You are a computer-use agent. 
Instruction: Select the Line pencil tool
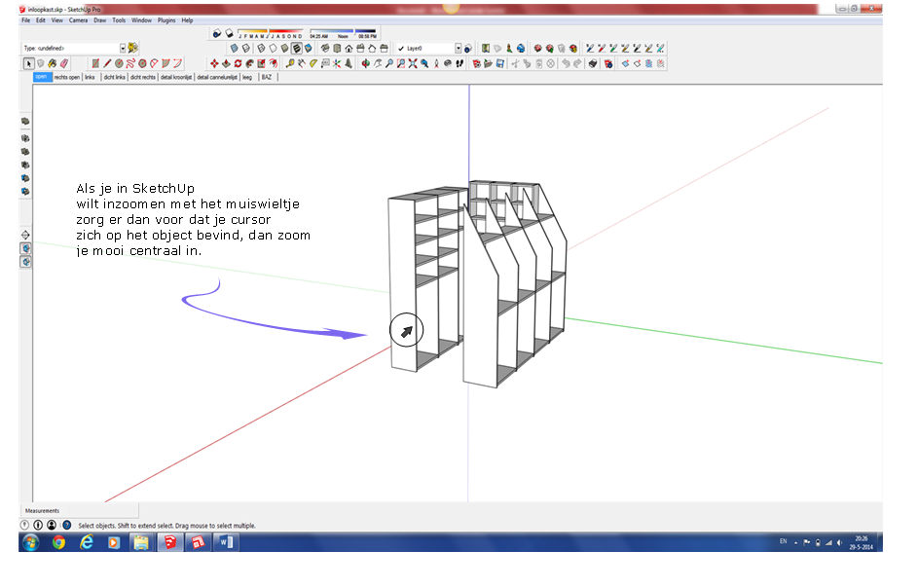tap(107, 63)
